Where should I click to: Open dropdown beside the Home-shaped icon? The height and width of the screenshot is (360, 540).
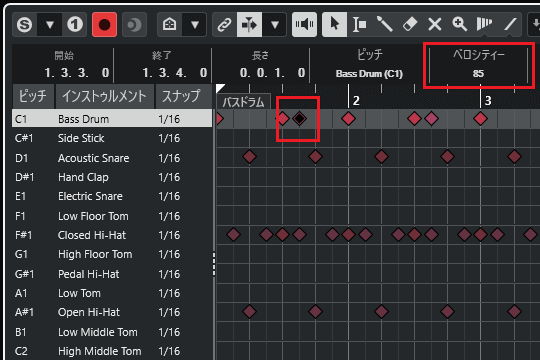click(x=195, y=24)
